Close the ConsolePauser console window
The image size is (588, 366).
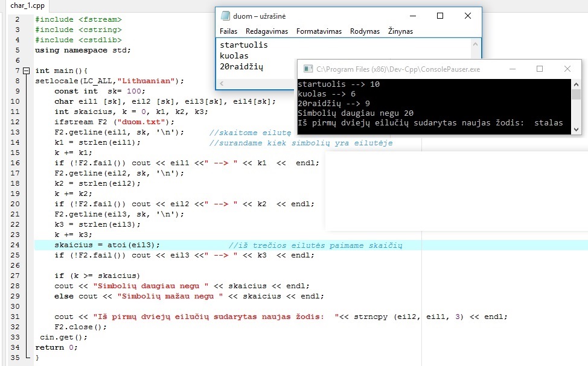(x=567, y=69)
